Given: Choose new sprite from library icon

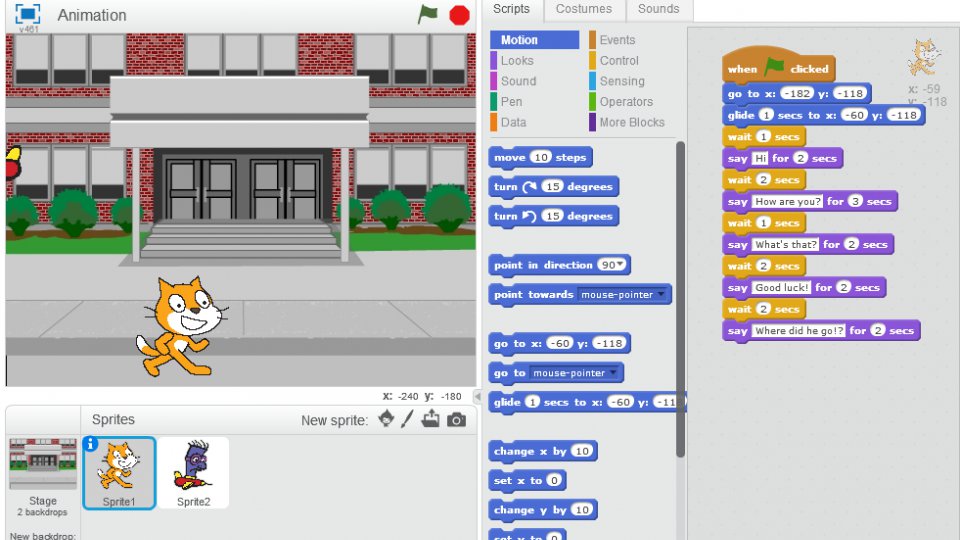Looking at the screenshot, I should [386, 420].
